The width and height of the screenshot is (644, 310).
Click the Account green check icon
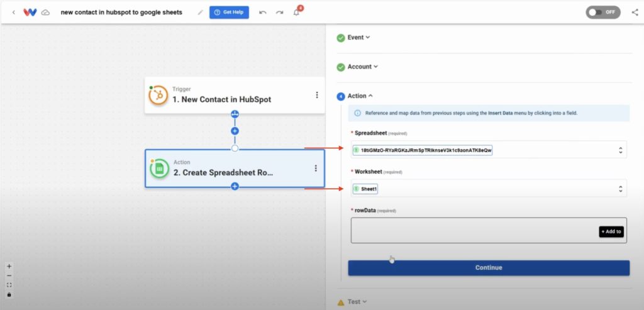(x=341, y=67)
